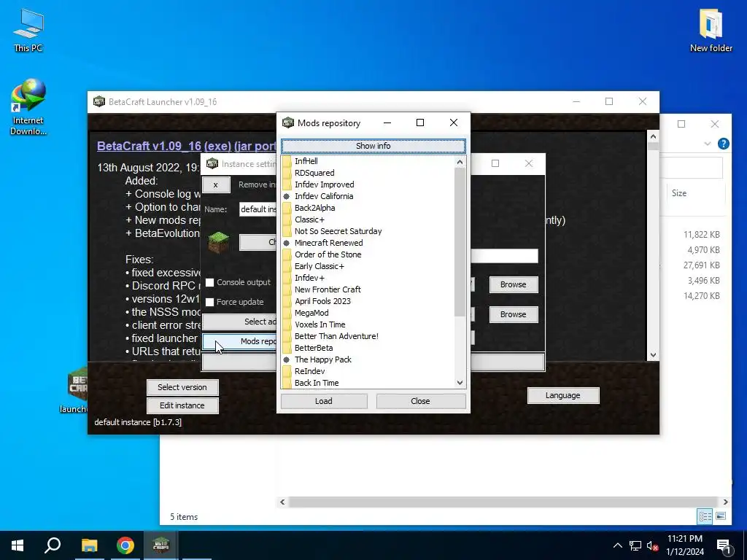Open the This PC desktop icon
The image size is (747, 560).
tap(28, 30)
